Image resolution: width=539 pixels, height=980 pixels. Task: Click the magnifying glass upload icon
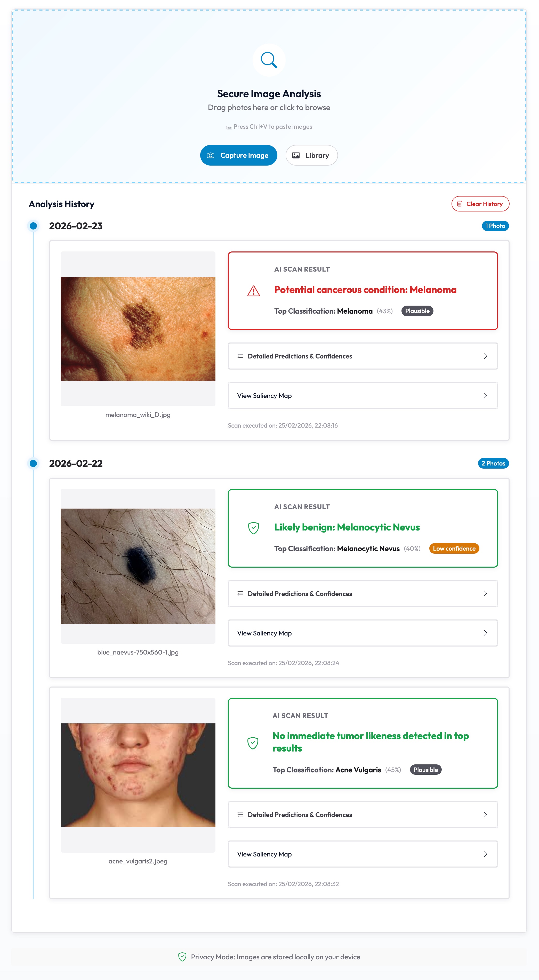269,60
